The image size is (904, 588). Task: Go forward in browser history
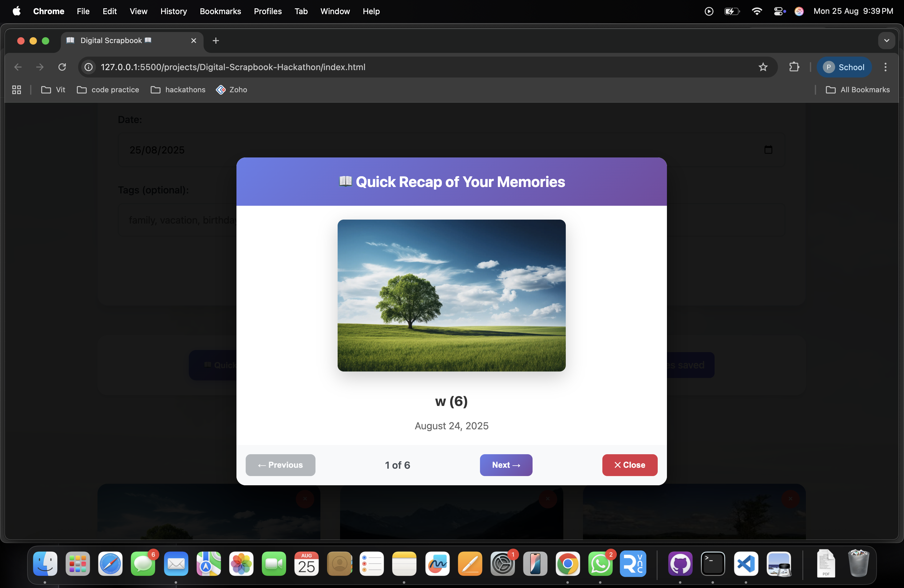pos(40,67)
